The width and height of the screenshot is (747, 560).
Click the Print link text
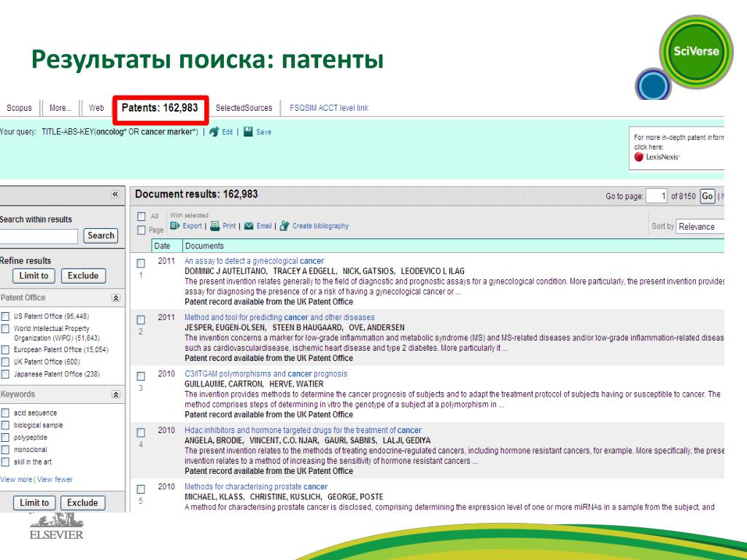(229, 226)
